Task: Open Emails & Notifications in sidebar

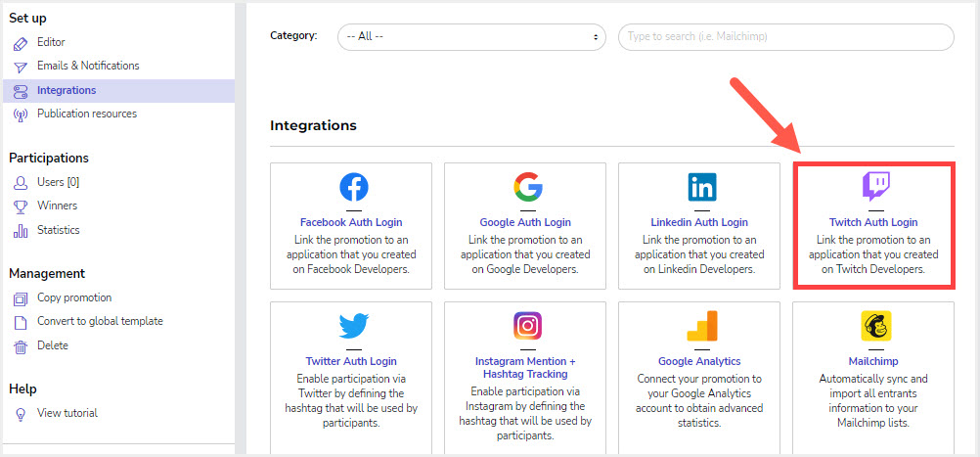Action: coord(88,66)
